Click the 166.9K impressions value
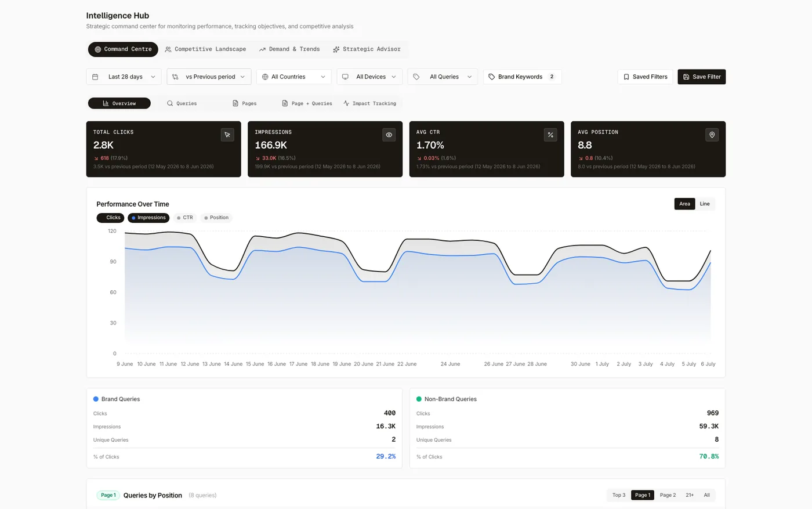Viewport: 812px width, 509px height. (x=271, y=145)
